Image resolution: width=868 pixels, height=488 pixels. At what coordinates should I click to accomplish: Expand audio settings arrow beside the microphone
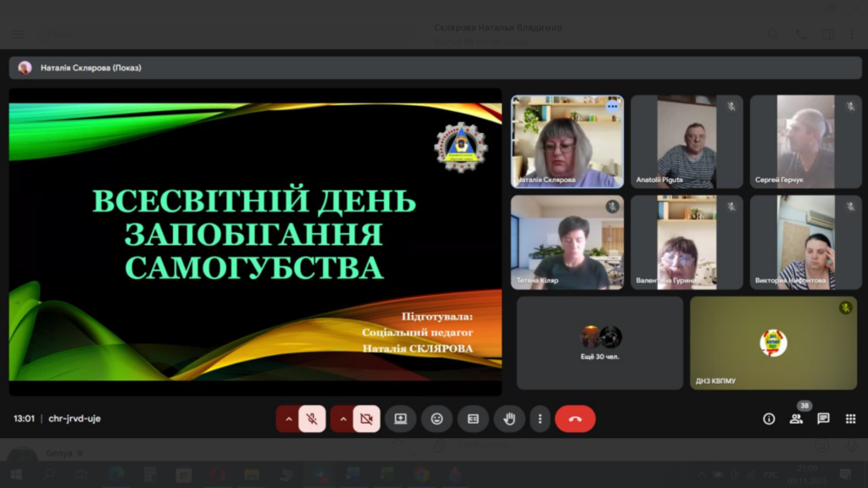pyautogui.click(x=288, y=419)
